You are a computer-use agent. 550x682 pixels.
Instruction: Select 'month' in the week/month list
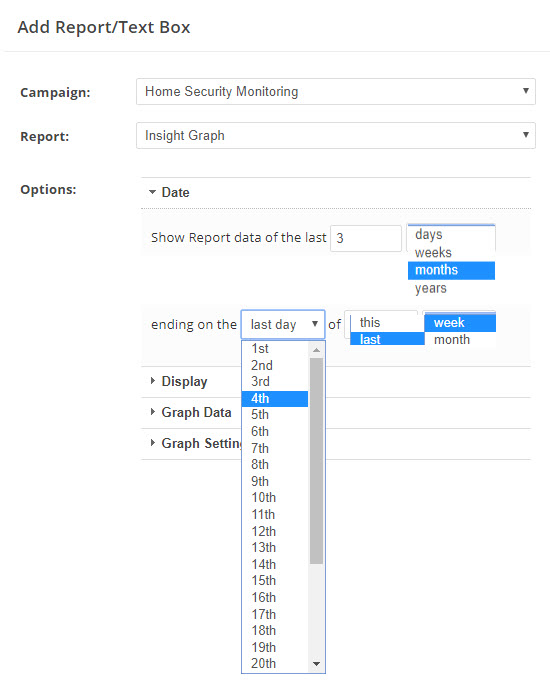(x=460, y=340)
